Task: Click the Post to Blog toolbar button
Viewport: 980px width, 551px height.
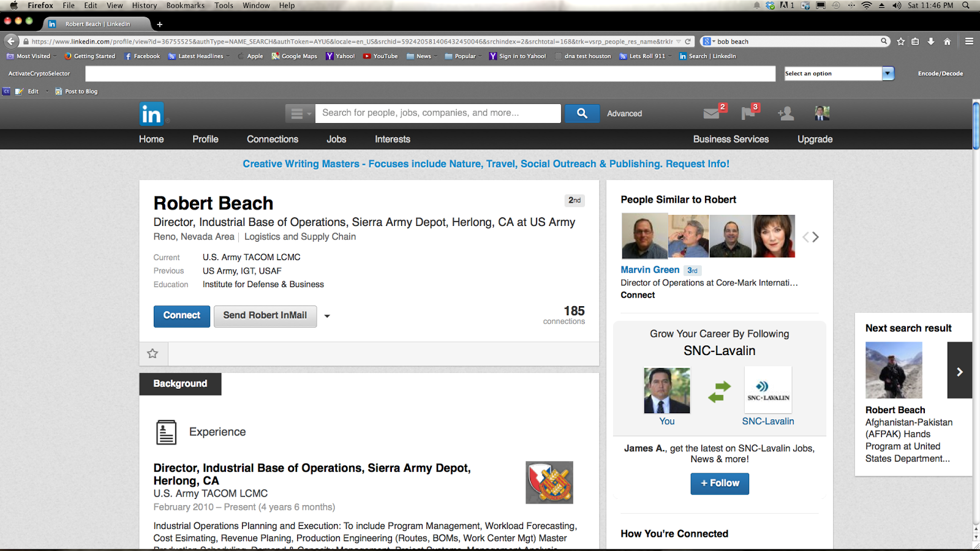Action: (77, 92)
